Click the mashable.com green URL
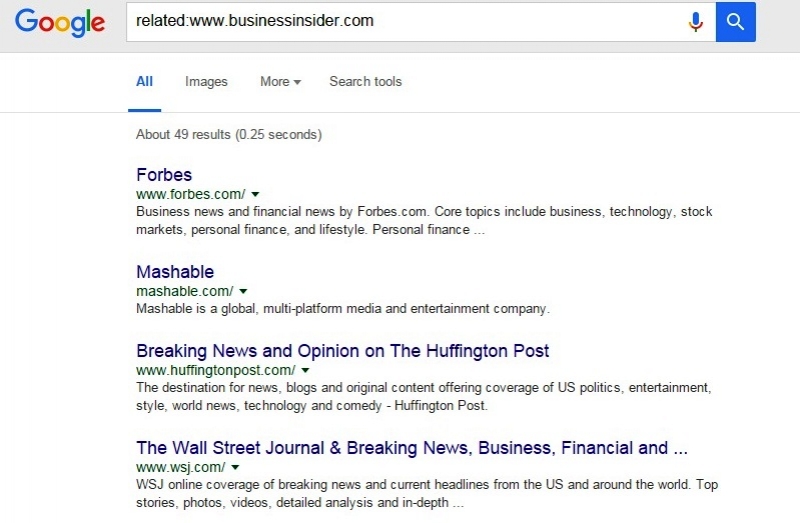 tap(184, 291)
